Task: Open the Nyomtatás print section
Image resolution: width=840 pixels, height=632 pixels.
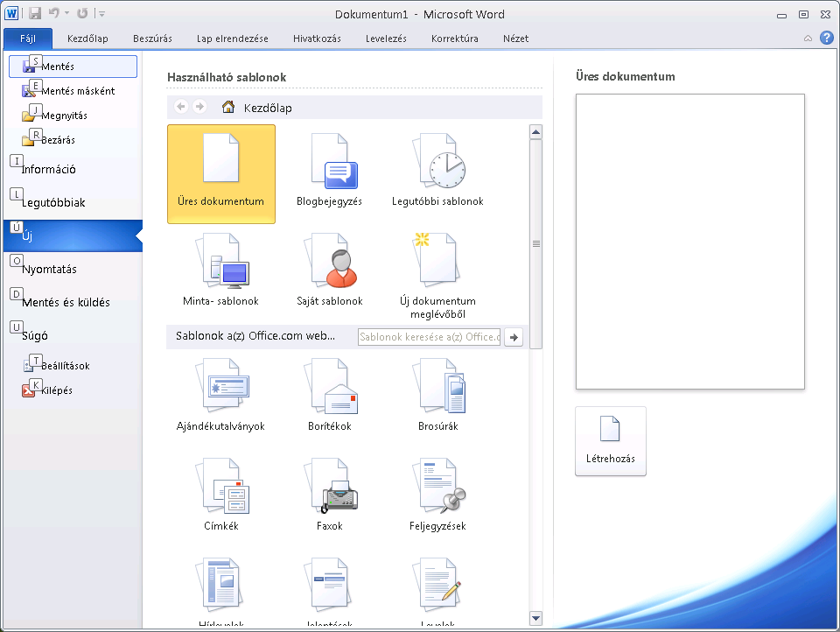Action: pos(73,269)
